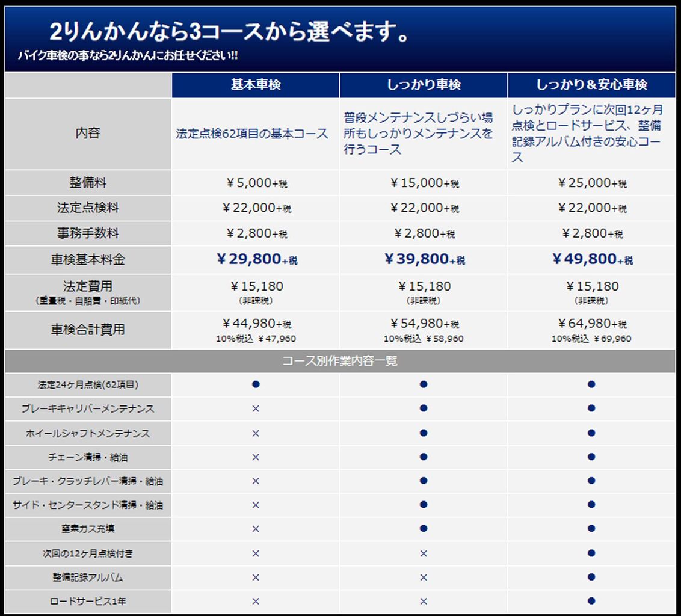Click the 基本車検 dot in 法定24ヶ月点検 row
Image resolution: width=681 pixels, height=616 pixels.
pyautogui.click(x=256, y=384)
